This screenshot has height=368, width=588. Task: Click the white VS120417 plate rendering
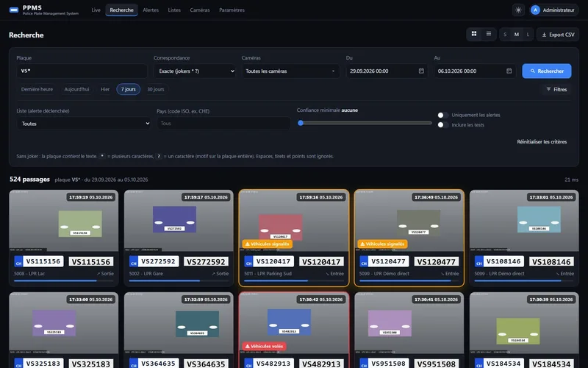click(x=321, y=262)
